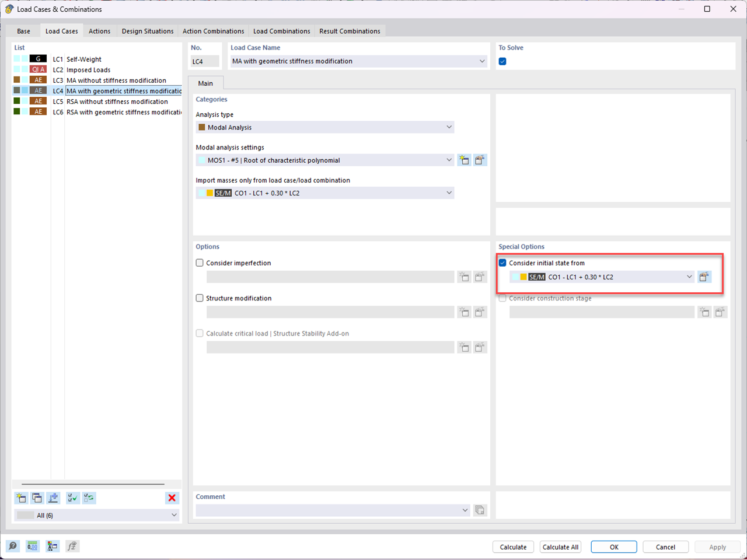This screenshot has width=747, height=560.
Task: Edit the initial state combination CO1
Action: pos(704,276)
